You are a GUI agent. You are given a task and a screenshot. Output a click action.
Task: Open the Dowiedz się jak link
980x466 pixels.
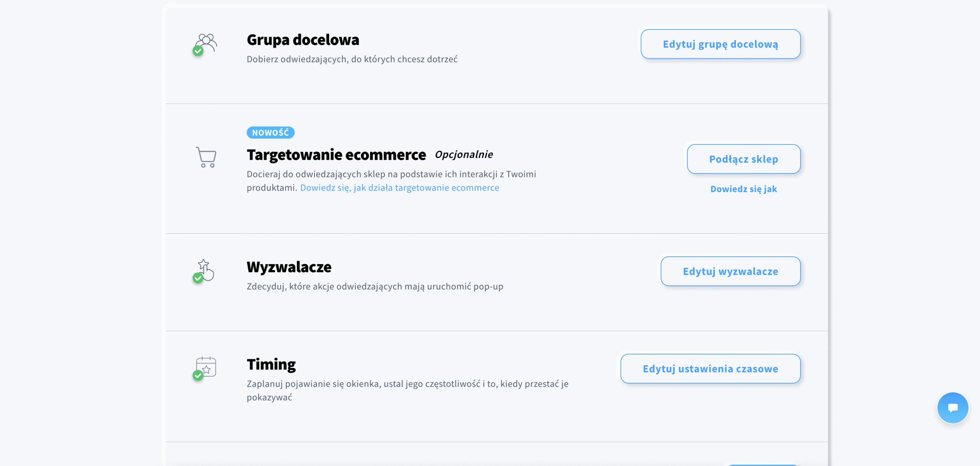(743, 189)
